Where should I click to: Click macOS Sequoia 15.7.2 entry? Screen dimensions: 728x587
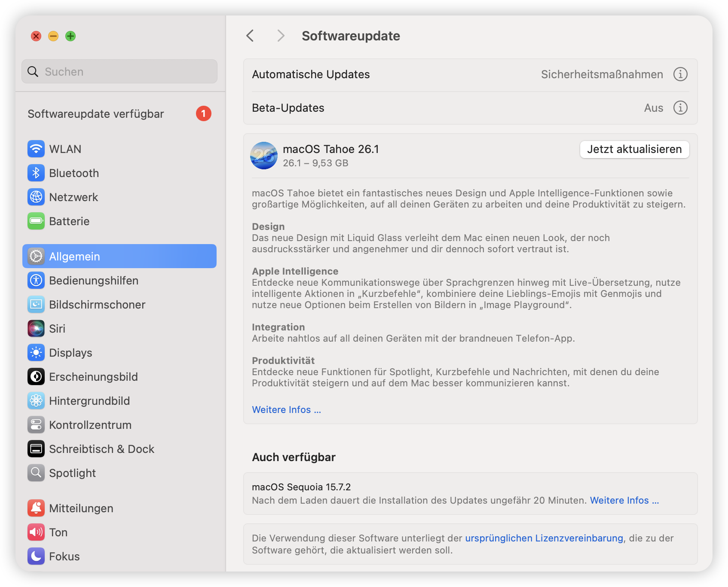(470, 494)
